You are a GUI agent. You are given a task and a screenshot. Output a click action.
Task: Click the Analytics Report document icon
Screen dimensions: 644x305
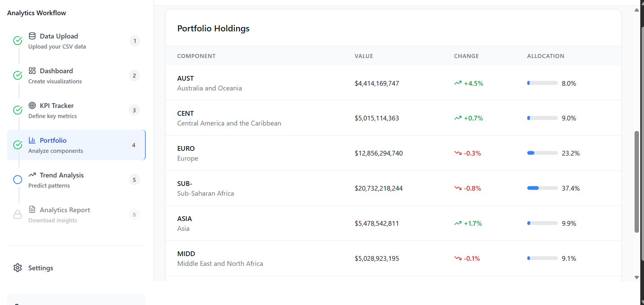tap(32, 210)
